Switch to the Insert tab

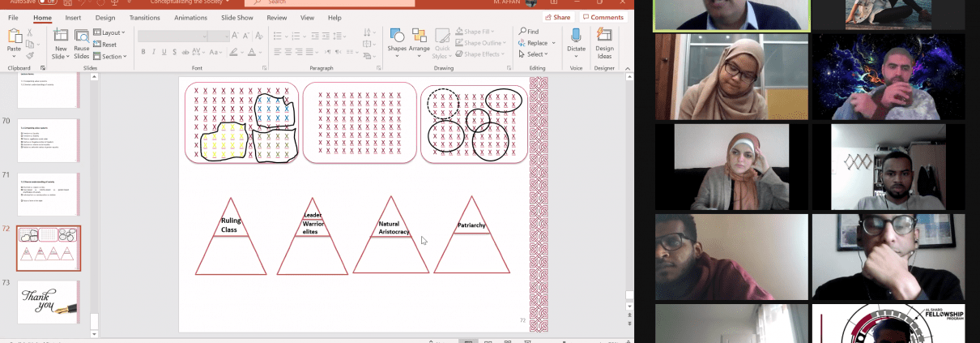pyautogui.click(x=73, y=18)
